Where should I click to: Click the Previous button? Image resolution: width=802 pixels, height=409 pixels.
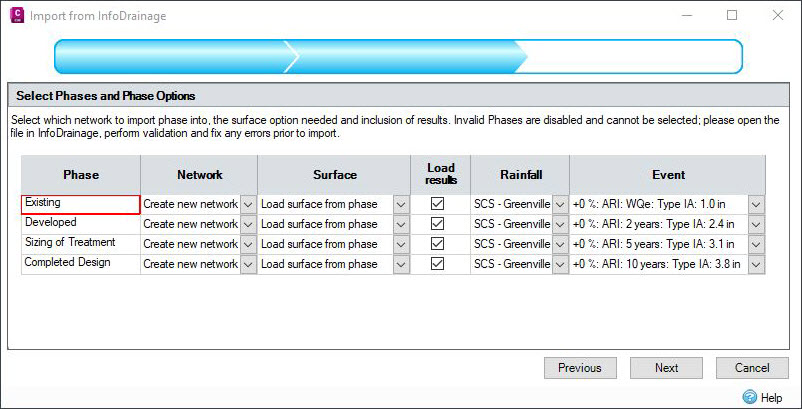580,368
